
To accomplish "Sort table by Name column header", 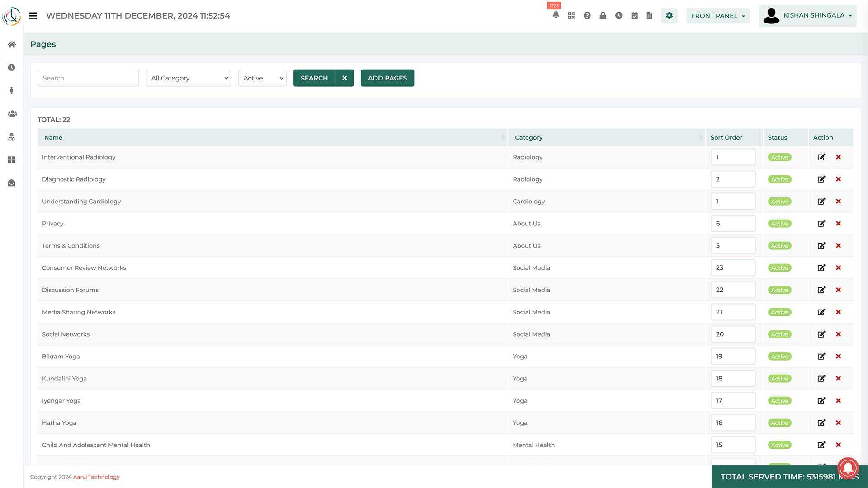I will 53,137.
